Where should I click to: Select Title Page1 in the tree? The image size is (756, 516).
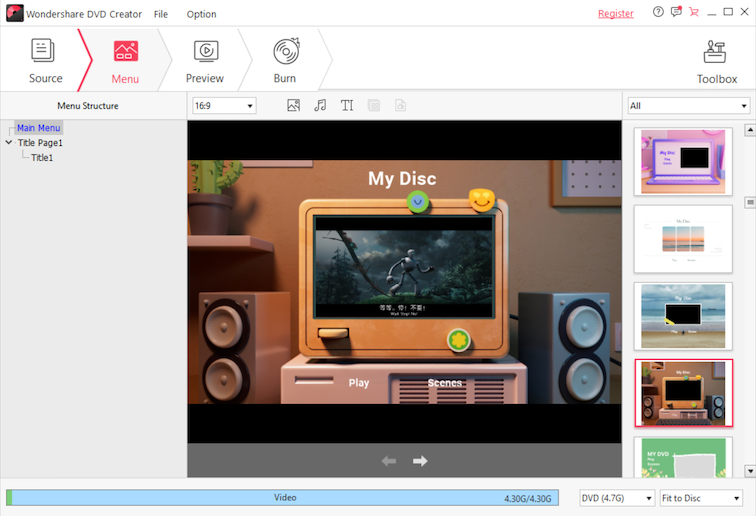pyautogui.click(x=40, y=143)
